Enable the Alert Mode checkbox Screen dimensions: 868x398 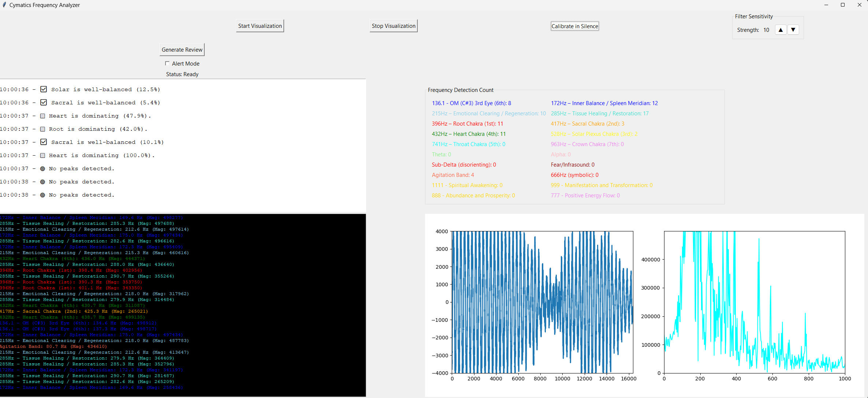[x=167, y=63]
